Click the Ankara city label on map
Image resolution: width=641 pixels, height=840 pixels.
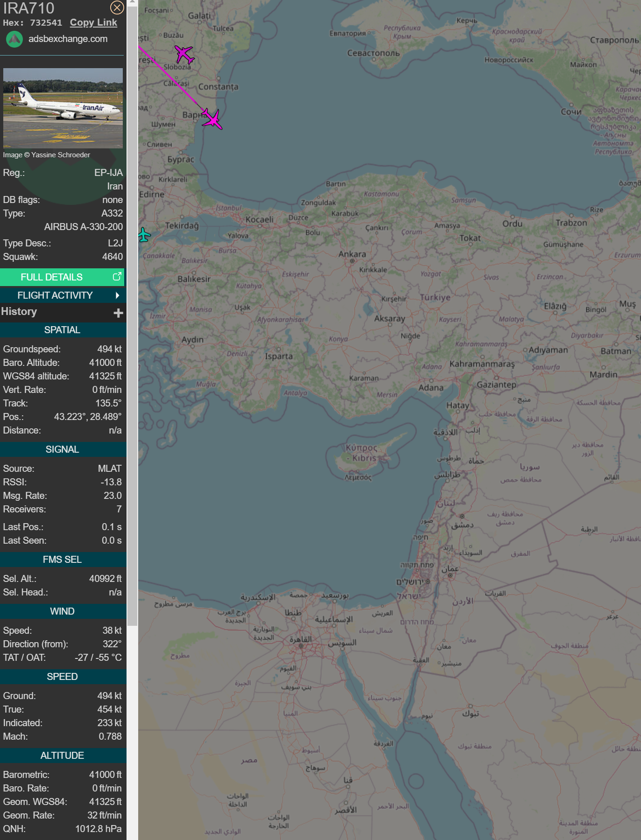click(352, 254)
